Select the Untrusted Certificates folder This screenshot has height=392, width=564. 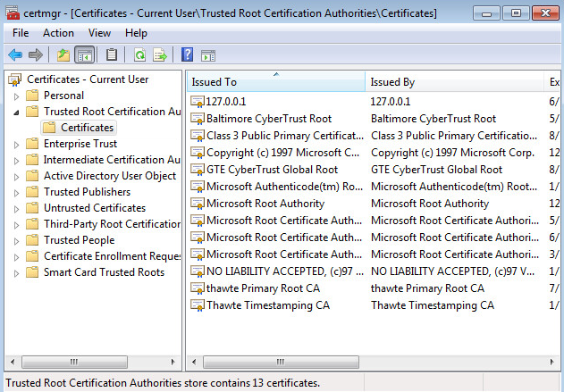(x=94, y=208)
